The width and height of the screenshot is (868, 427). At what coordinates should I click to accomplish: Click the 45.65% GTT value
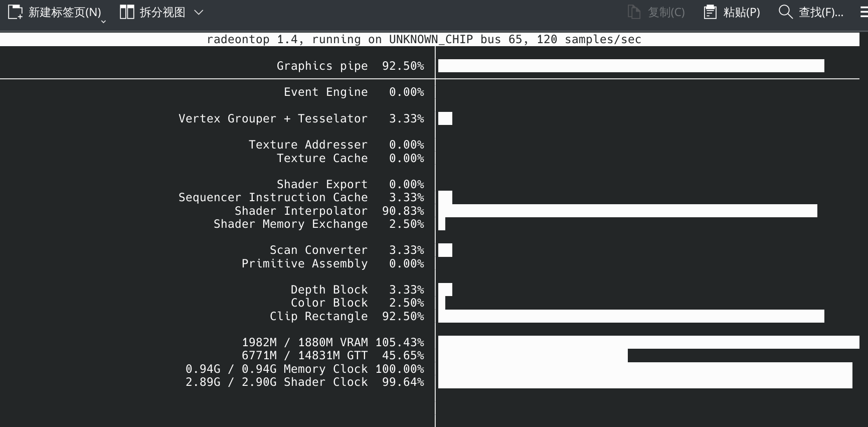click(x=403, y=355)
